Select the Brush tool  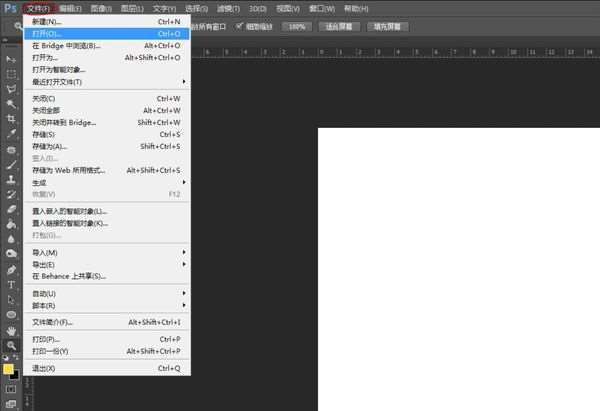[x=11, y=165]
